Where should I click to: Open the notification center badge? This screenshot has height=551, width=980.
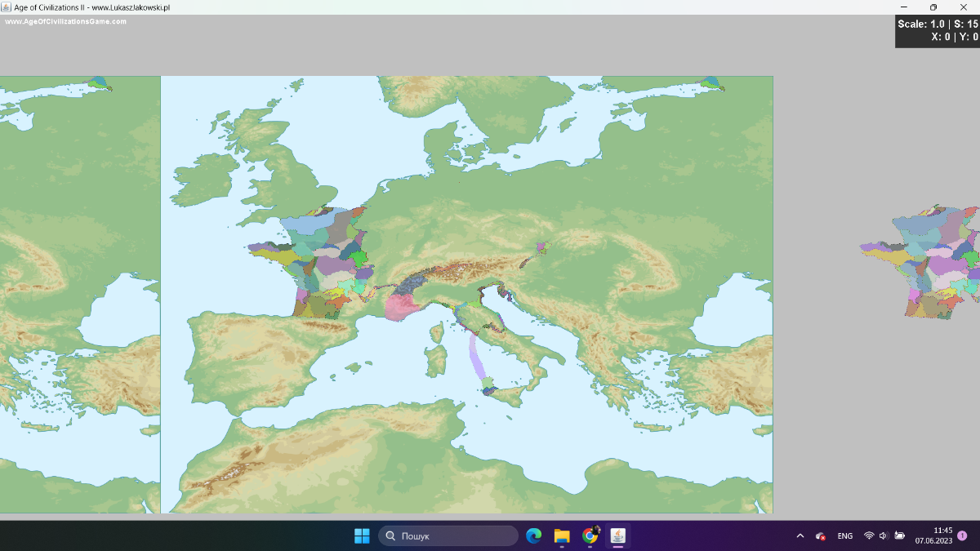pos(962,535)
